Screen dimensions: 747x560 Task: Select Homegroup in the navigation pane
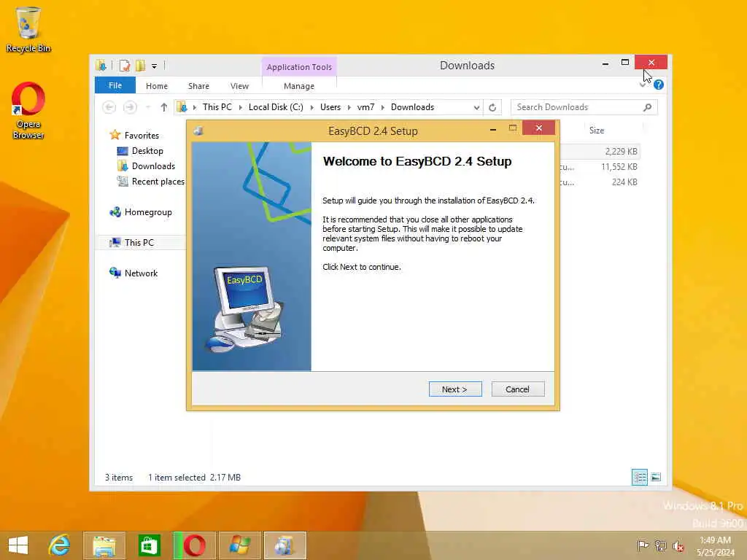click(x=147, y=212)
